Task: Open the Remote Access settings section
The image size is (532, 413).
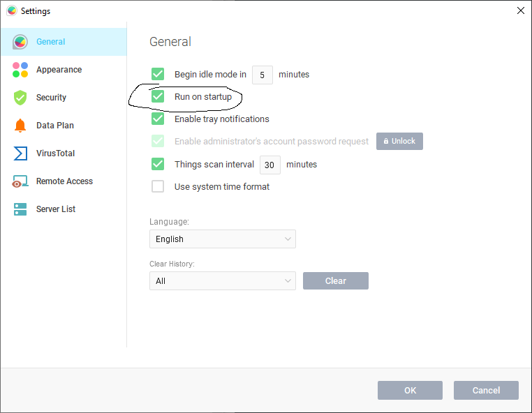Action: pos(64,181)
